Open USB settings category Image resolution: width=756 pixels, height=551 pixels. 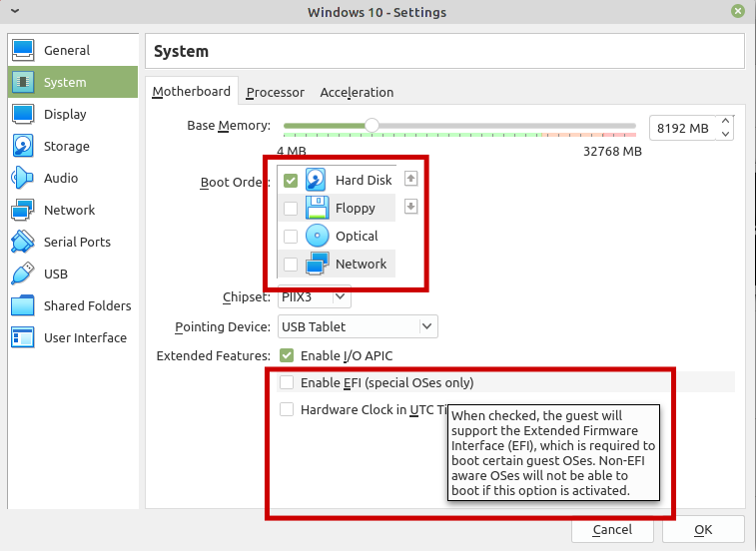click(x=73, y=274)
